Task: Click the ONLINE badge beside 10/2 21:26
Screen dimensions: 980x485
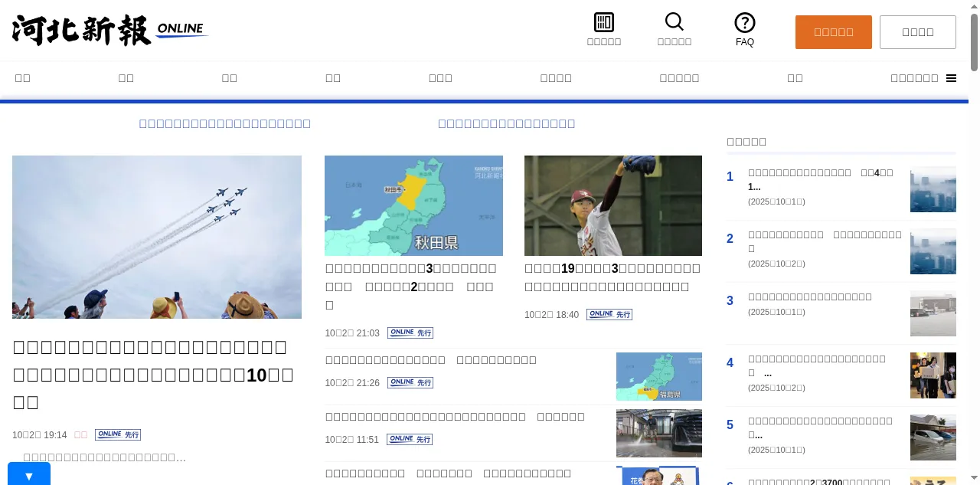Action: [x=410, y=382]
